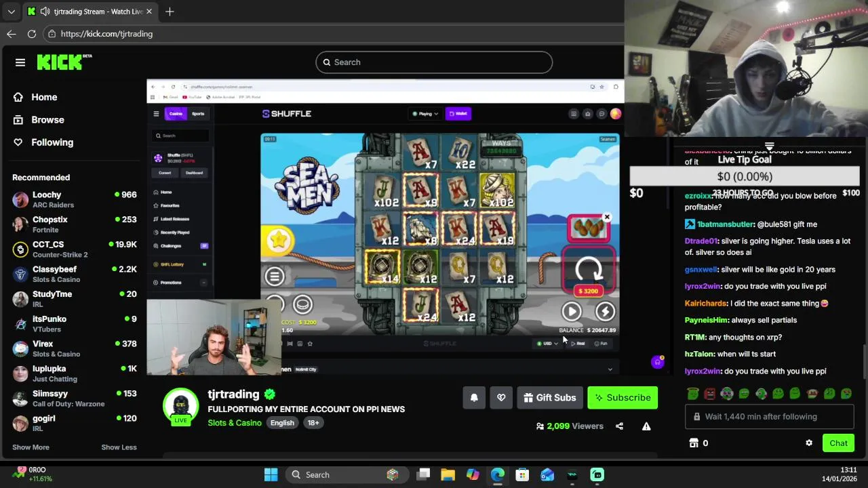Click yellow star bonus button in slot
Screen dimensions: 868x488
click(x=278, y=240)
